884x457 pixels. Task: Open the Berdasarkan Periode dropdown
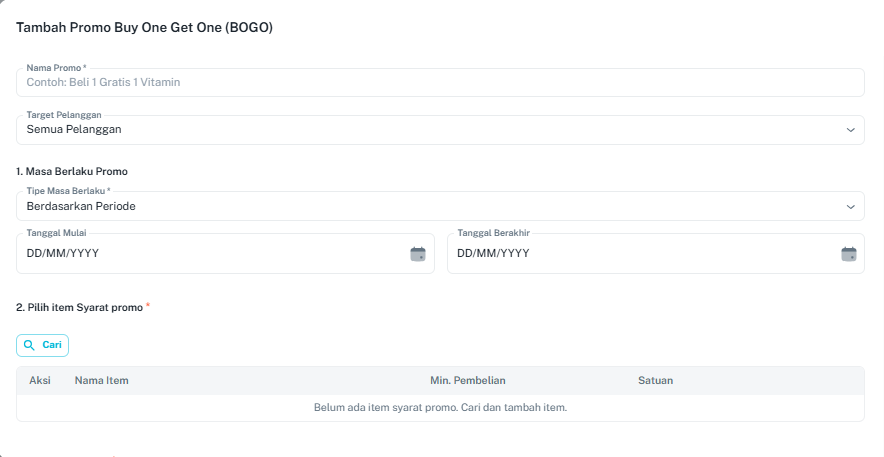[430, 207]
